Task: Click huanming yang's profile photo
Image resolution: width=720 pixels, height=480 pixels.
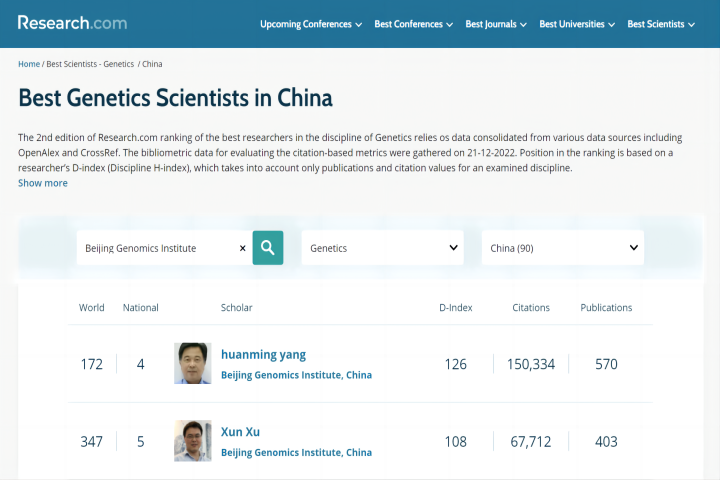Action: (x=192, y=363)
